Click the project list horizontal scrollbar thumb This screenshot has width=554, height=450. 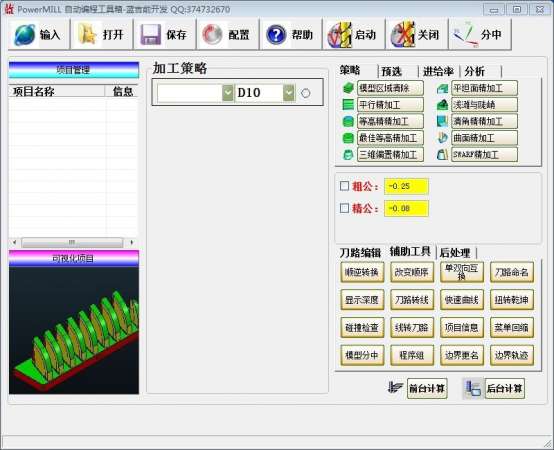[x=72, y=242]
